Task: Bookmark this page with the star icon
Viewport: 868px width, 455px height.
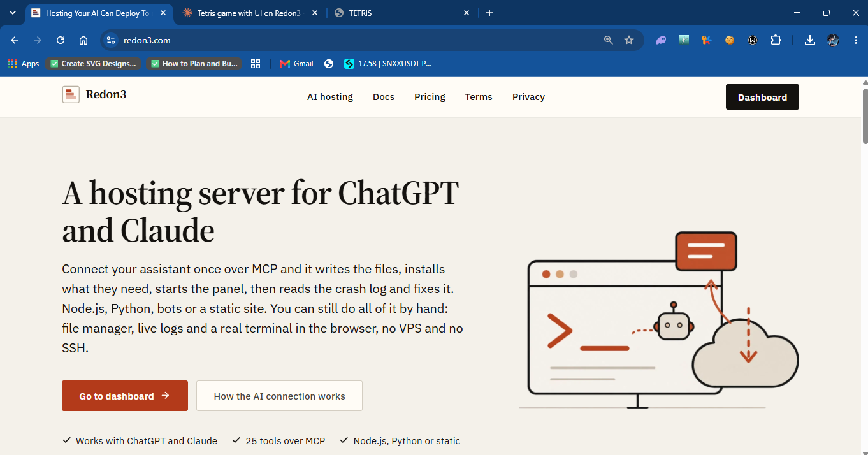Action: coord(629,40)
